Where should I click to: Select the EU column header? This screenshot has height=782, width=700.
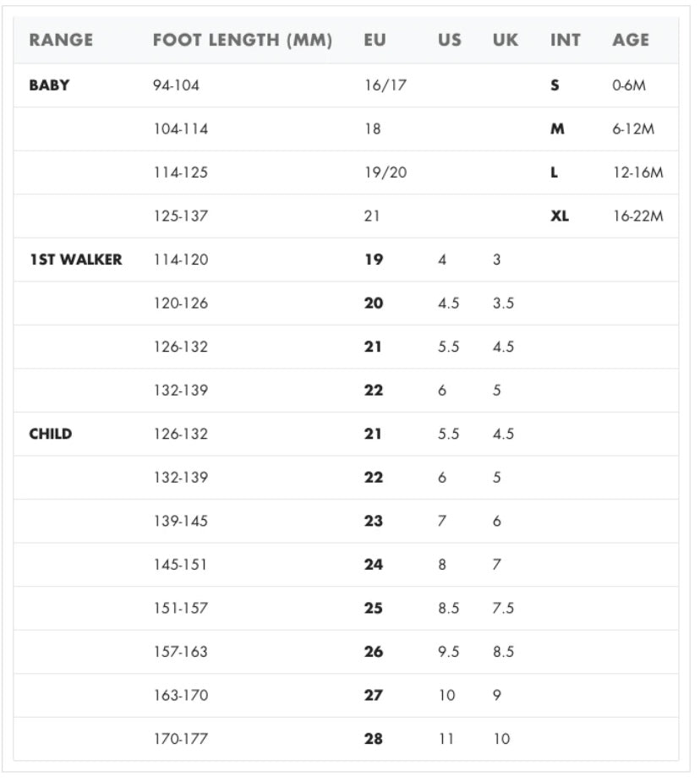click(375, 40)
